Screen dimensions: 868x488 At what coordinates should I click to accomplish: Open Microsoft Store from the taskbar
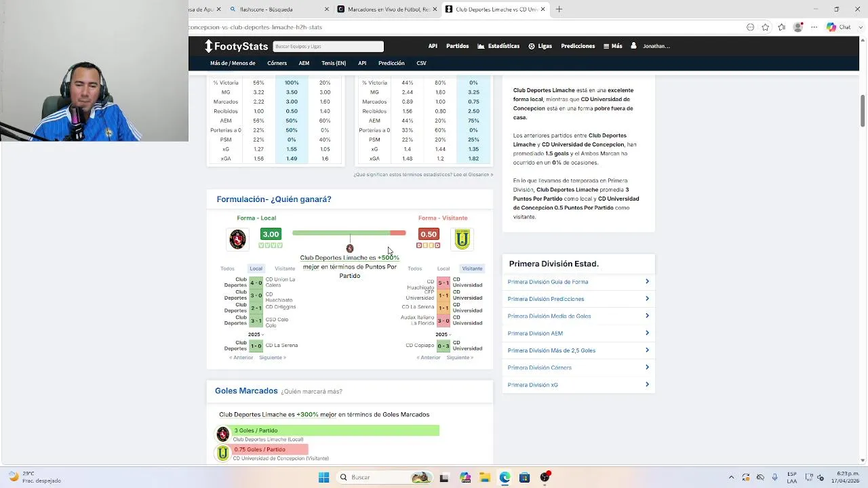524,477
